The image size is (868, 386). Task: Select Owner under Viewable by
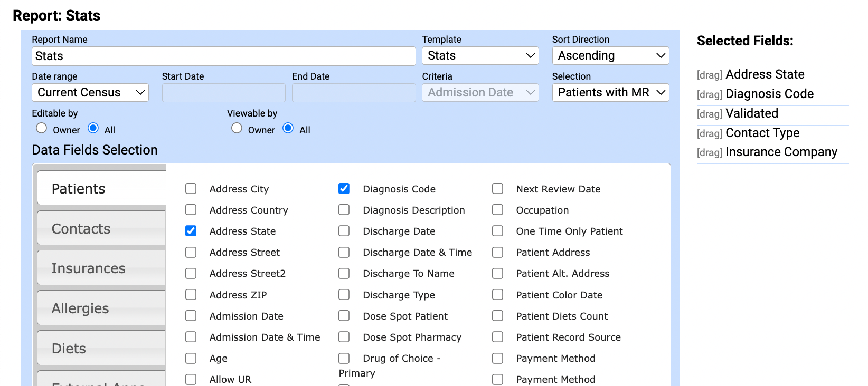click(237, 128)
